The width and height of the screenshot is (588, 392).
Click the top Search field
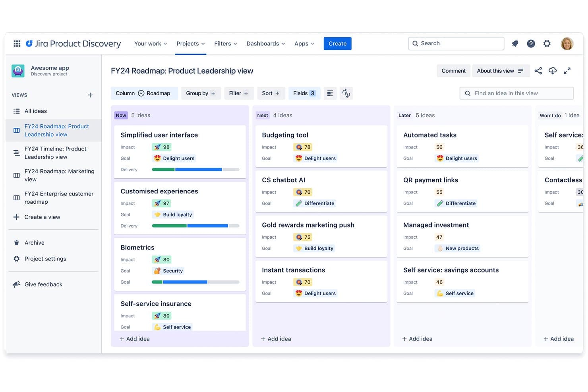(x=456, y=44)
